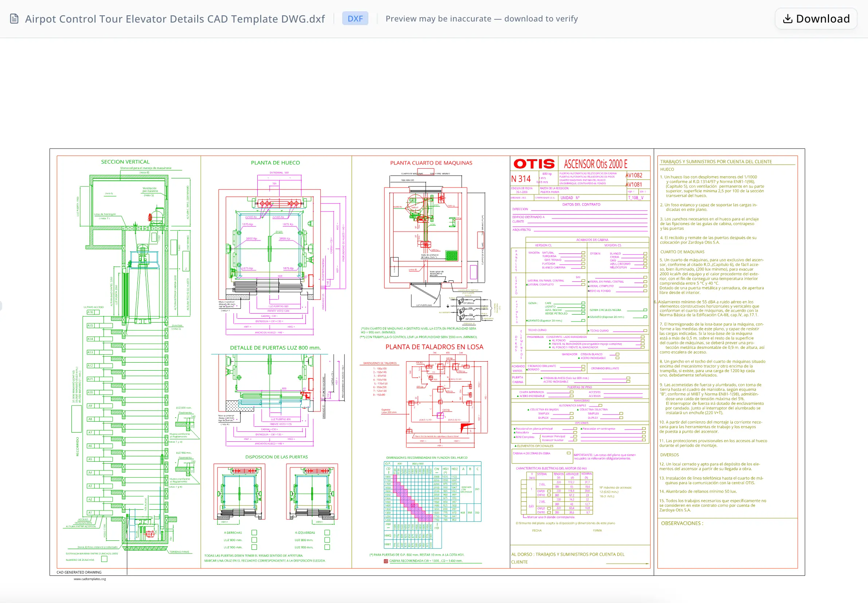Image resolution: width=868 pixels, height=603 pixels.
Task: Click the filename 'Airpot Control Tour Elevator Details CAD Template DWG.dxf'
Action: coord(175,19)
